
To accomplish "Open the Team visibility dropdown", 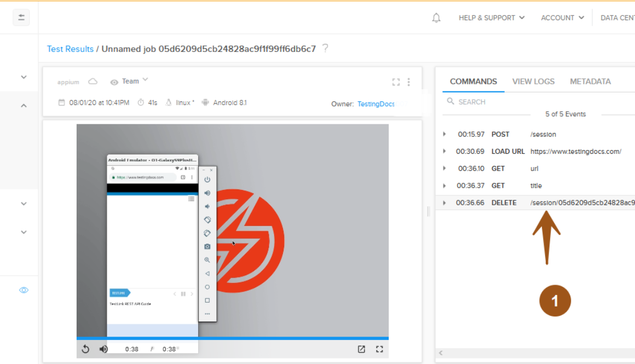I will click(x=135, y=81).
